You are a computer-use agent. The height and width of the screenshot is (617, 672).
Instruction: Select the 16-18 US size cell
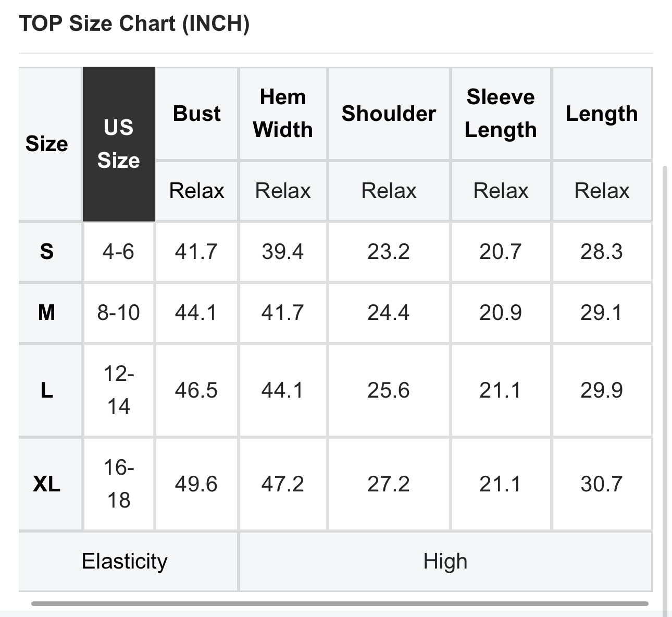coord(119,484)
